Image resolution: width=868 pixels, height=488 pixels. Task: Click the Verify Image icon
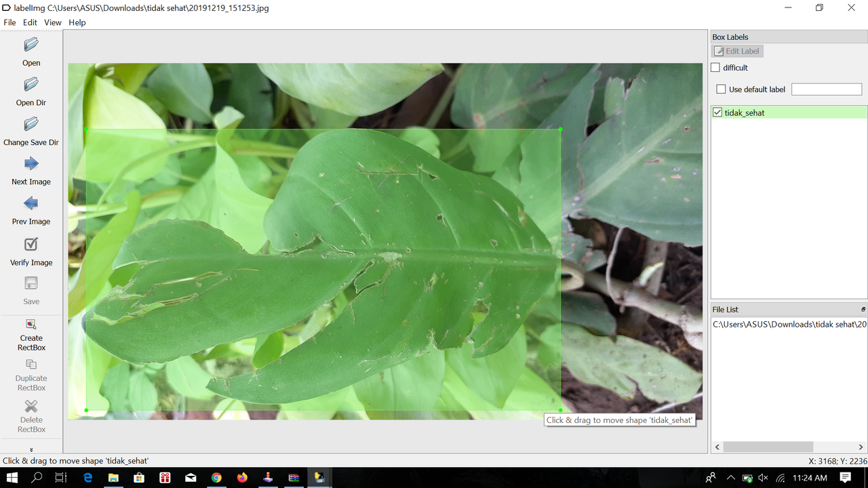pos(31,244)
